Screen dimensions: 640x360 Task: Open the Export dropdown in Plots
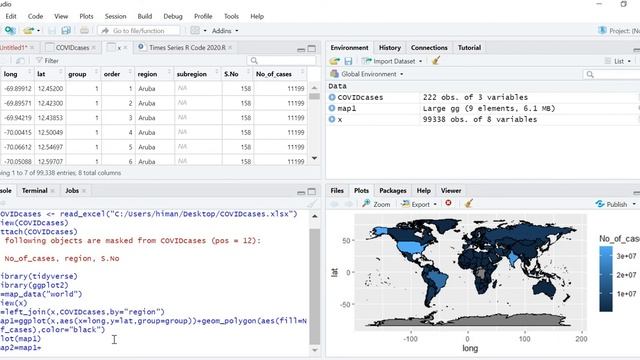tap(419, 204)
